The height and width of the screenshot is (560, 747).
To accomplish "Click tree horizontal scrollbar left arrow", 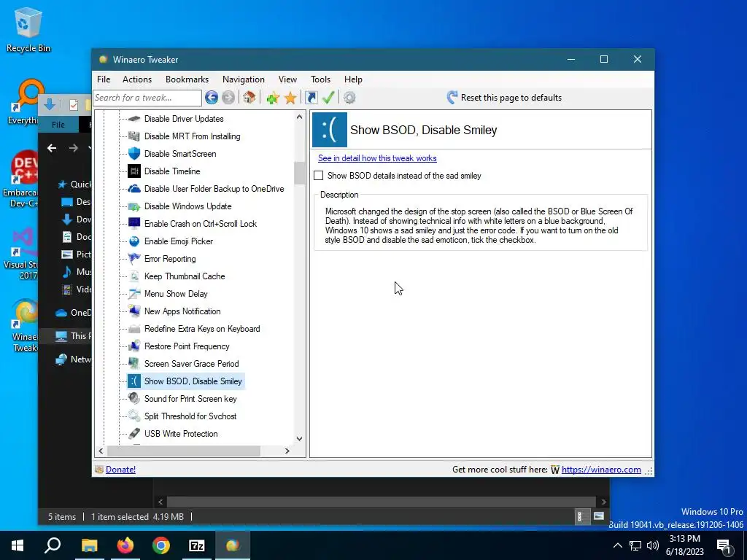I will [101, 451].
